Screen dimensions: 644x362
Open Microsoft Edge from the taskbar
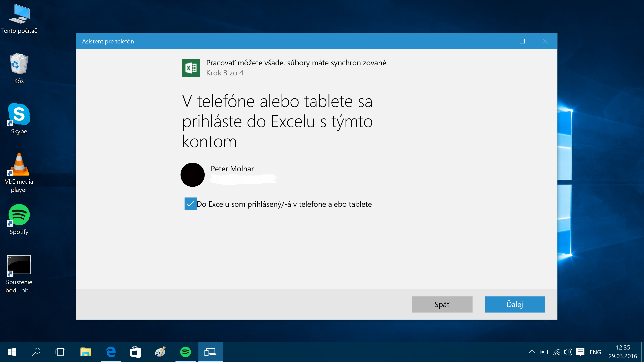pyautogui.click(x=111, y=352)
